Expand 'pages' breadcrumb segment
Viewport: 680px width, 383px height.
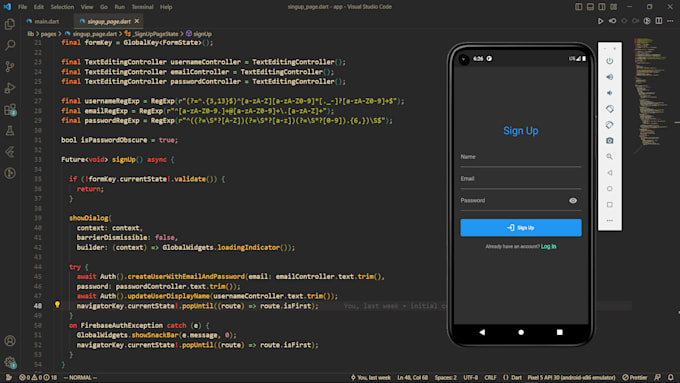point(48,34)
